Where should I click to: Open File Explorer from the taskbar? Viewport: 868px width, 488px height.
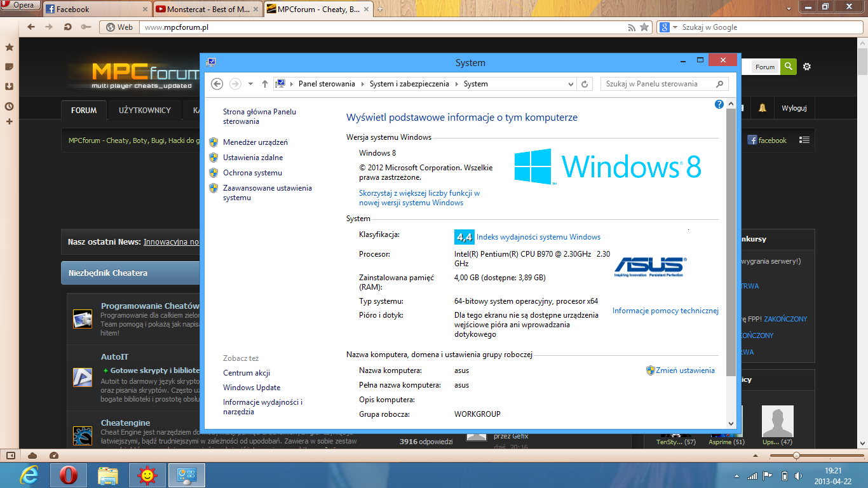point(108,475)
